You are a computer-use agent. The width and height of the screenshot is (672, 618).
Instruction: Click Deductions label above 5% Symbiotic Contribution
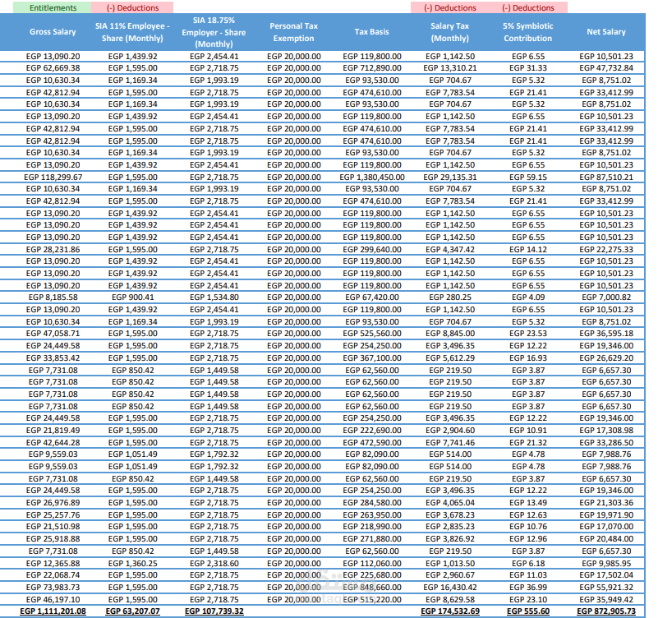coord(528,7)
